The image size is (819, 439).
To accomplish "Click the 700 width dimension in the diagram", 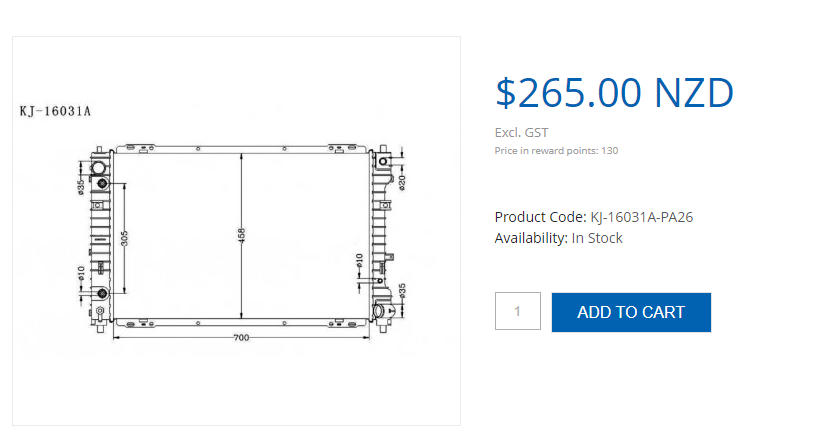I will (241, 338).
